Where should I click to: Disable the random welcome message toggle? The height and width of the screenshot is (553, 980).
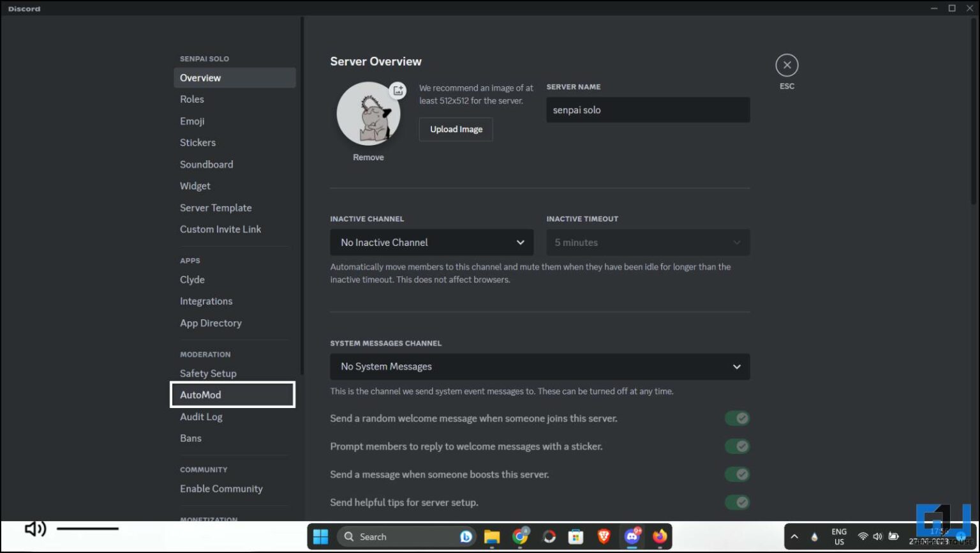point(737,418)
